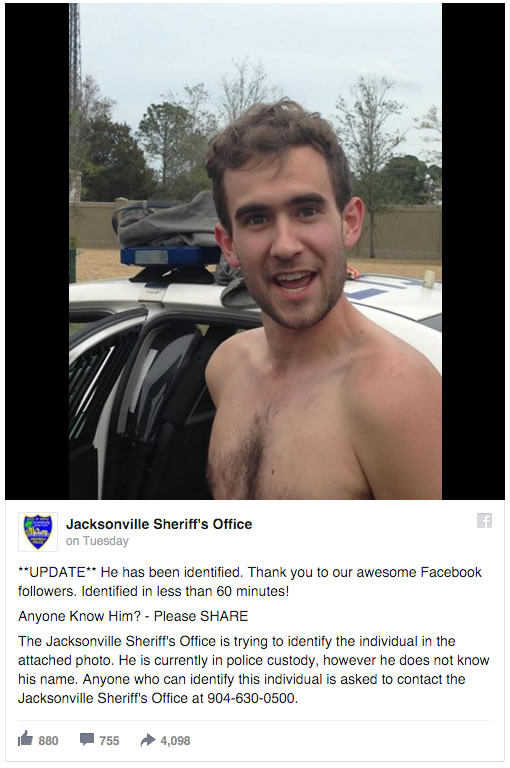This screenshot has width=510, height=768.
Task: Open the Sheriff's Office badge avatar
Action: (38, 531)
